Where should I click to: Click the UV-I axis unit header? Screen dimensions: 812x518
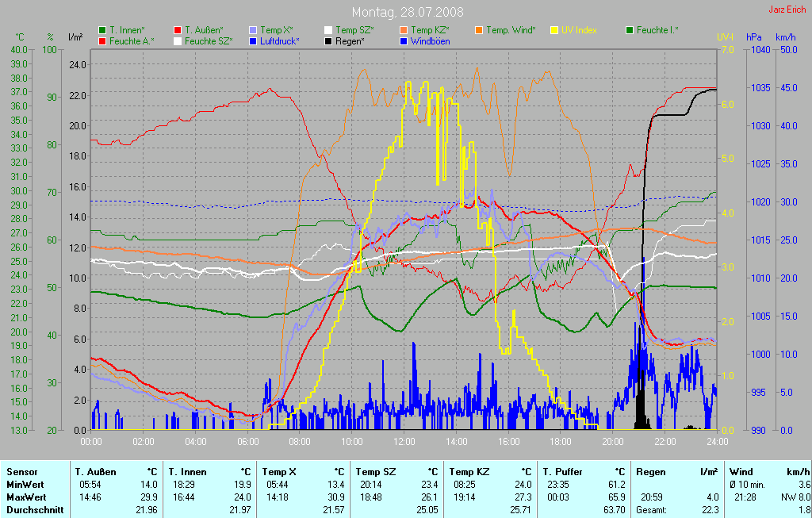click(726, 37)
